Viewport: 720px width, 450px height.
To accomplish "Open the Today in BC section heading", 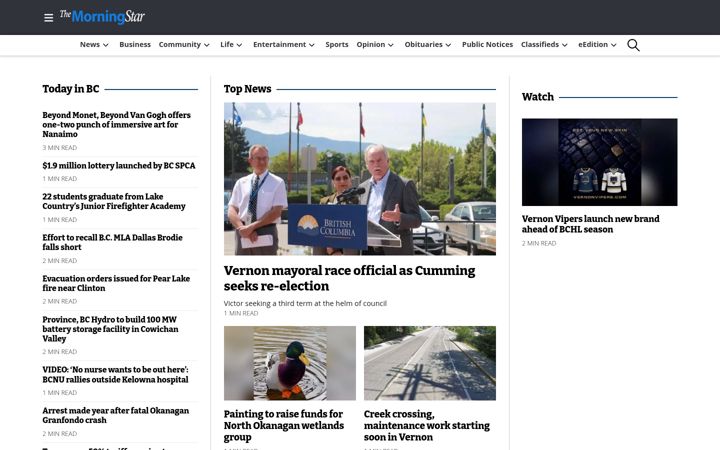I will point(71,89).
